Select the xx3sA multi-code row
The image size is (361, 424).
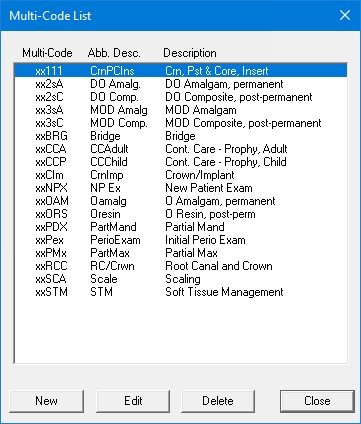coord(181,110)
